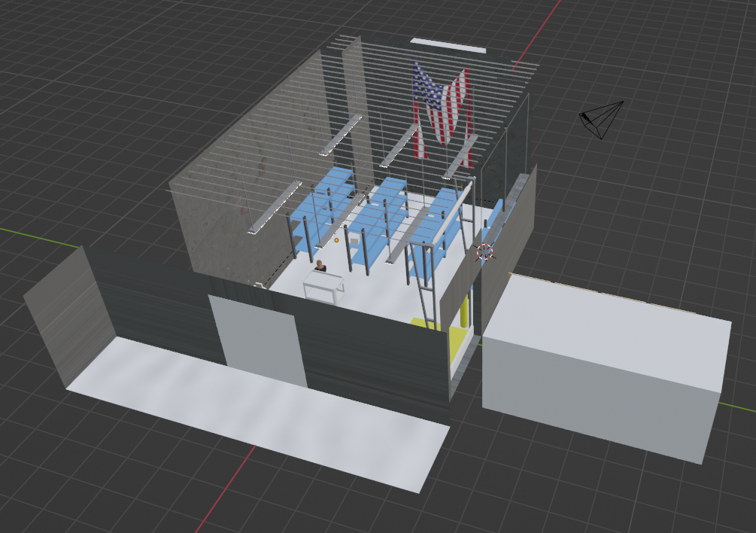756x533 pixels.
Task: Select the yellow cylinder post near the doorway
Action: 466,312
